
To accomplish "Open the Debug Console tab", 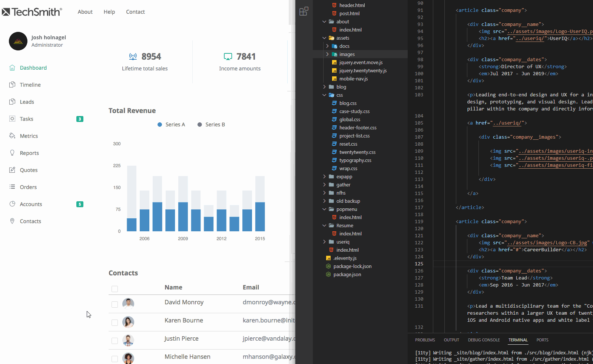I will pos(484,340).
